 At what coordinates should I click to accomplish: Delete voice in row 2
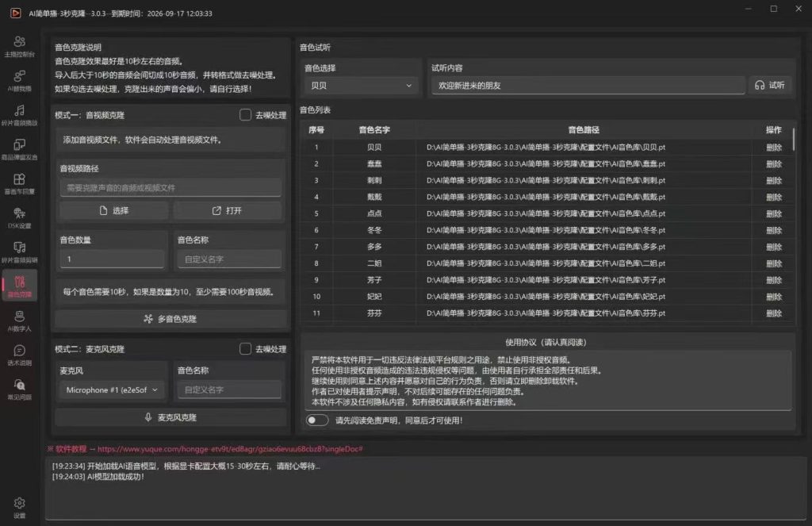[x=774, y=163]
